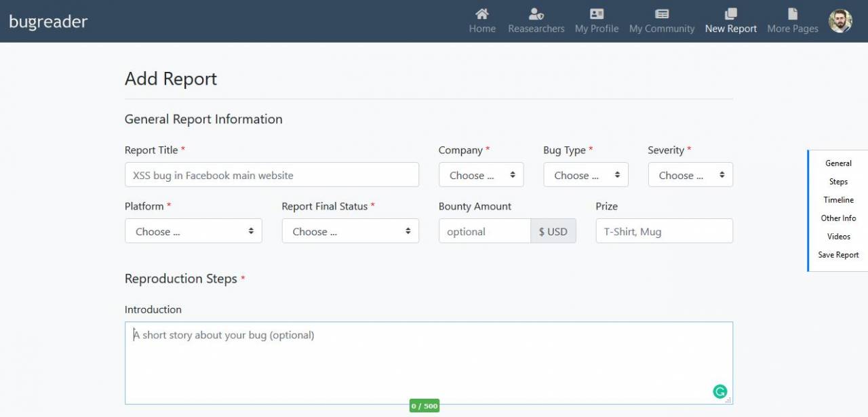Expand the Platform dropdown
Viewport: 868px width, 417px height.
tap(193, 231)
